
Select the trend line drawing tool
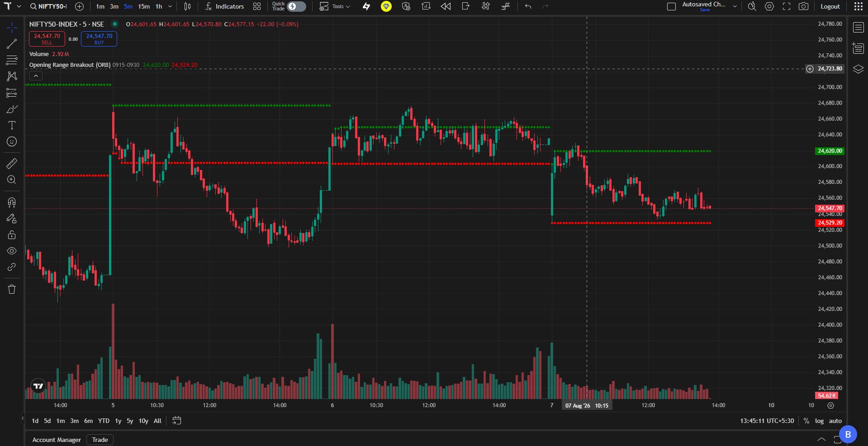pyautogui.click(x=12, y=44)
